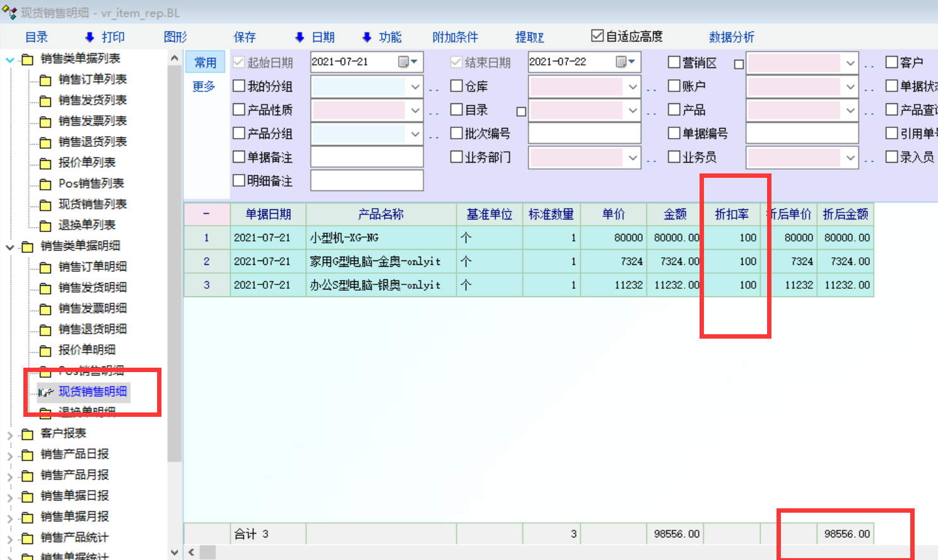Click the 单据编号 text input field

pos(802,134)
